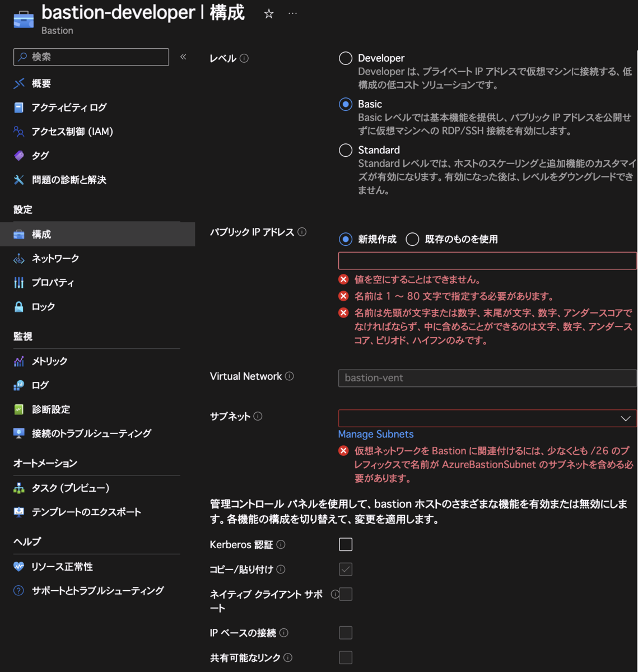
Task: Open the Manage Subnets link
Action: click(x=376, y=434)
